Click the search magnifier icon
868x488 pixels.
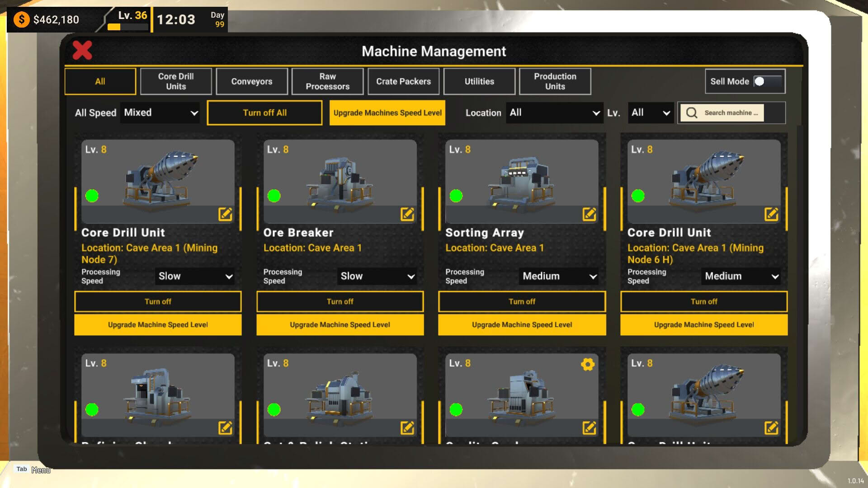click(x=692, y=113)
